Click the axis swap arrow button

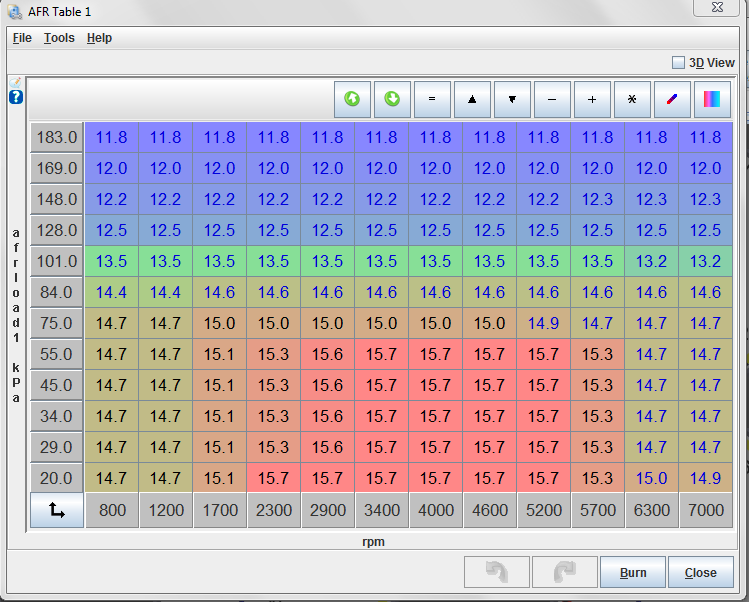click(57, 510)
